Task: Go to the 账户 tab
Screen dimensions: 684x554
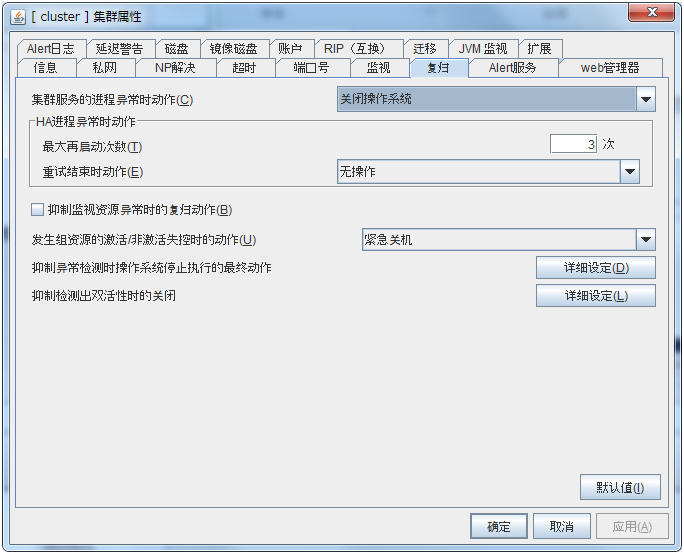Action: point(291,48)
